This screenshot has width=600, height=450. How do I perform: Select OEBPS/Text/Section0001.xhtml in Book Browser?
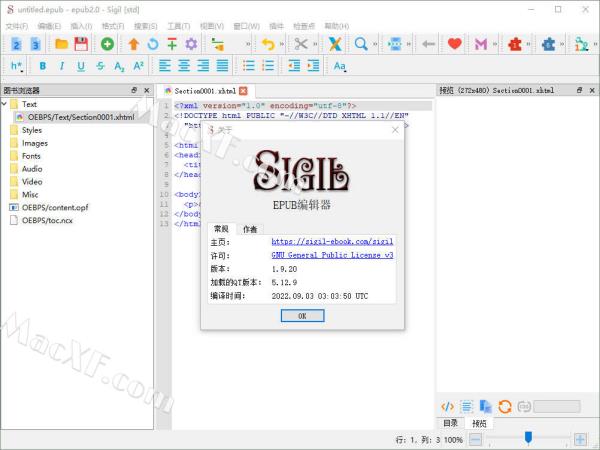[x=80, y=117]
